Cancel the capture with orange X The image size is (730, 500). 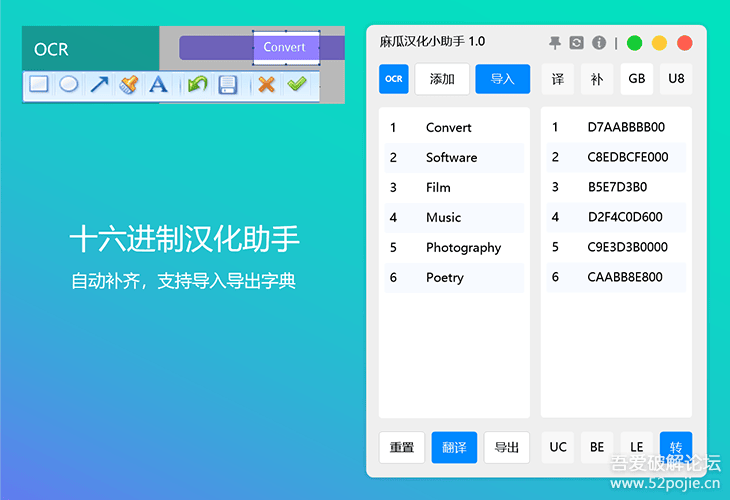coord(266,85)
